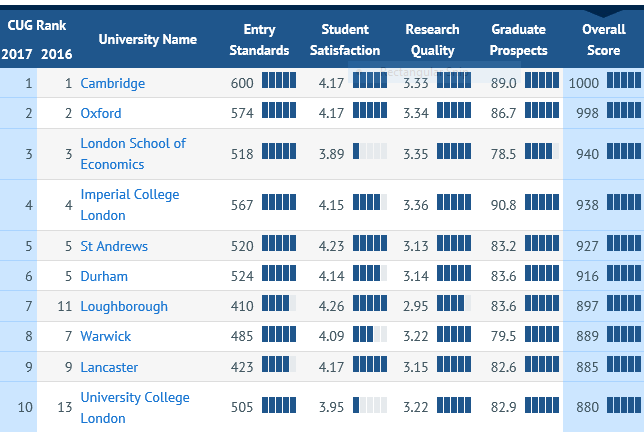Open the University College London link
644x432 pixels.
[x=135, y=407]
